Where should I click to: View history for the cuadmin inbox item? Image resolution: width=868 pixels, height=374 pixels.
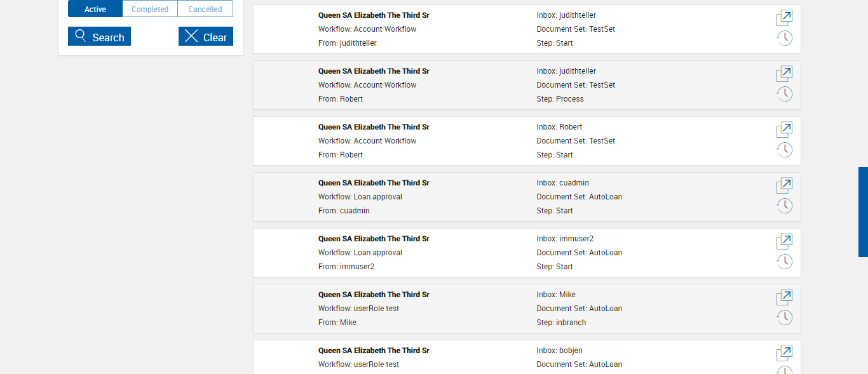coord(784,206)
